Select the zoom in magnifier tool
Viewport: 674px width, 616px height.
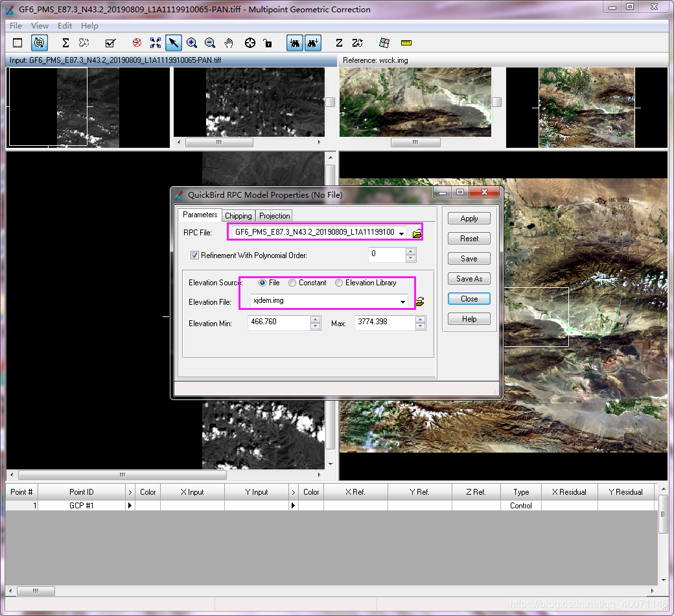point(192,43)
